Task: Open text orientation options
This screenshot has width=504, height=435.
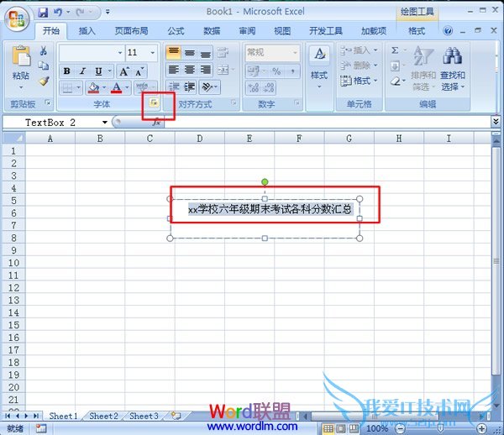Action: click(209, 86)
